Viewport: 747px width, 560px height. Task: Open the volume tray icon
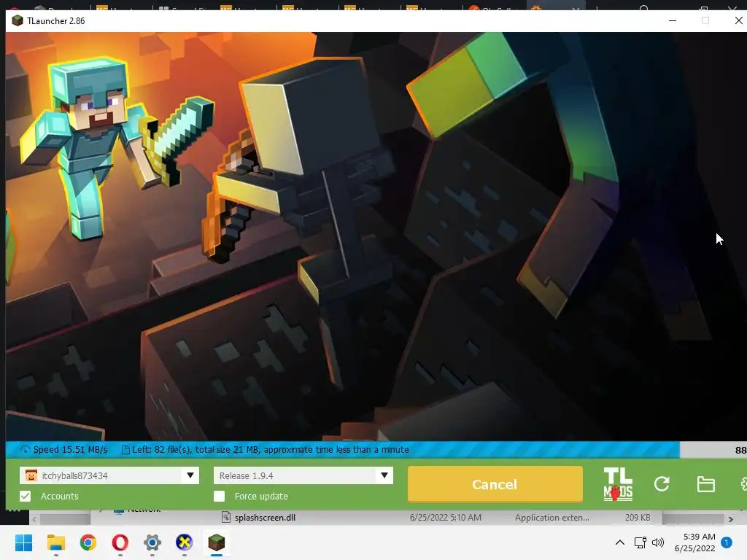click(658, 542)
